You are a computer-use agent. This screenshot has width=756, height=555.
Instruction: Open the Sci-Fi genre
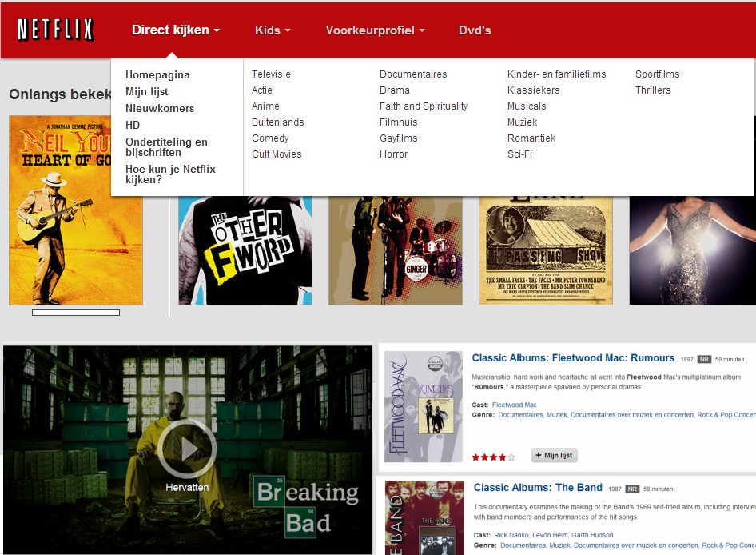tap(519, 154)
